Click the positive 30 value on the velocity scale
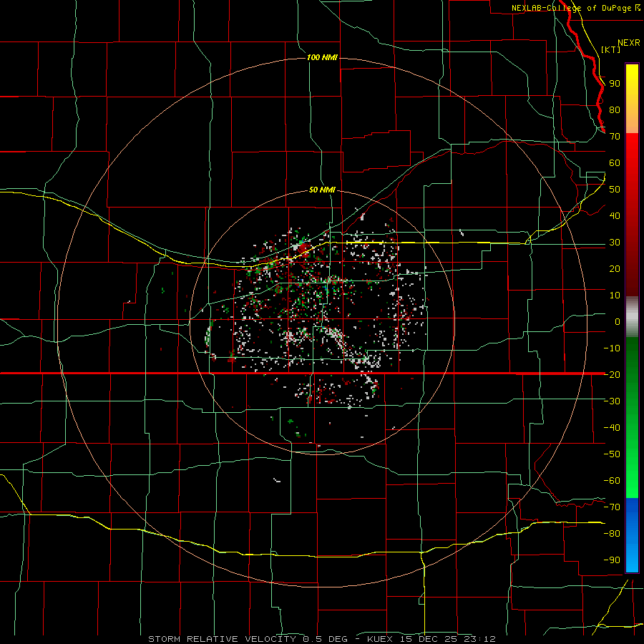The width and height of the screenshot is (644, 644). (615, 243)
